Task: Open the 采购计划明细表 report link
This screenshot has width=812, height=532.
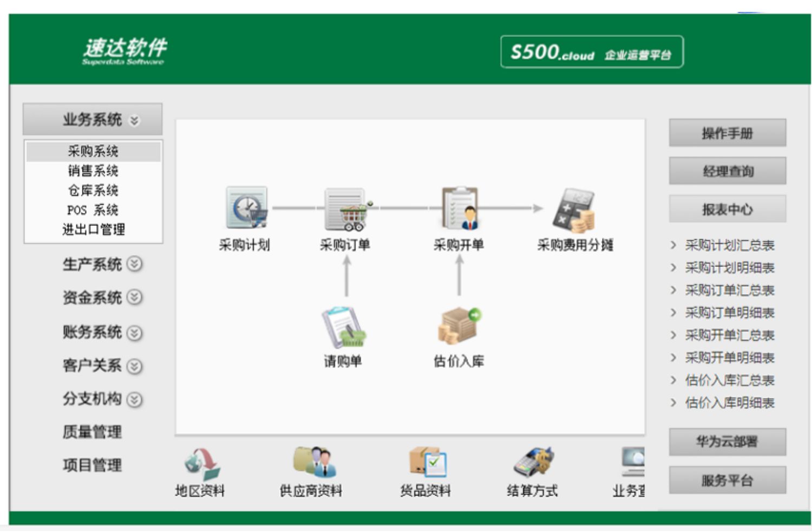Action: pos(730,268)
